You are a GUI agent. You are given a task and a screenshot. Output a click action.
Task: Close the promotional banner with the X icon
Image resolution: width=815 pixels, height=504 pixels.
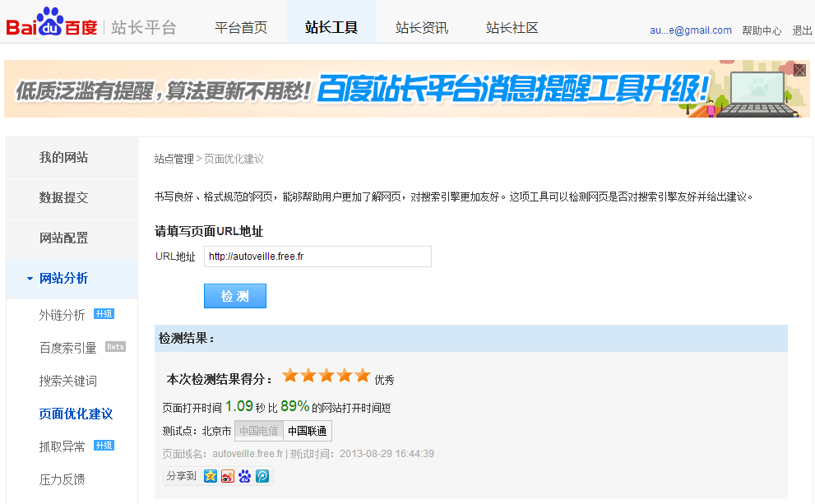(x=799, y=70)
